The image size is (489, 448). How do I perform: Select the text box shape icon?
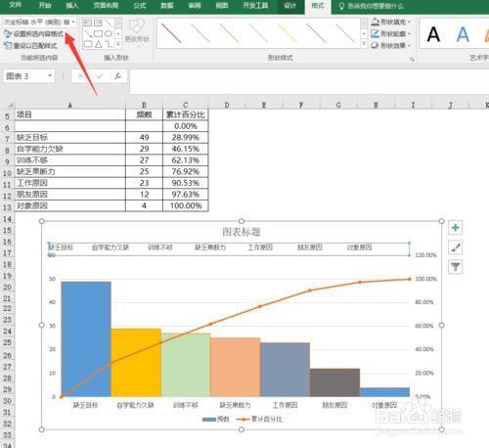coord(87,22)
